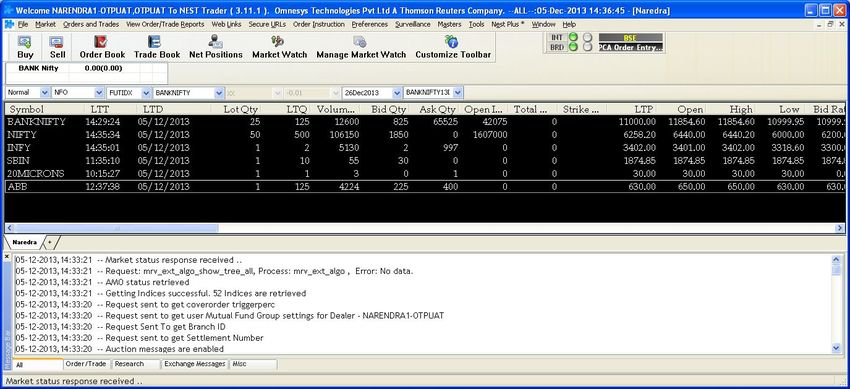Sort by the LTP column header
Screen dimensions: 850x389
pos(632,109)
